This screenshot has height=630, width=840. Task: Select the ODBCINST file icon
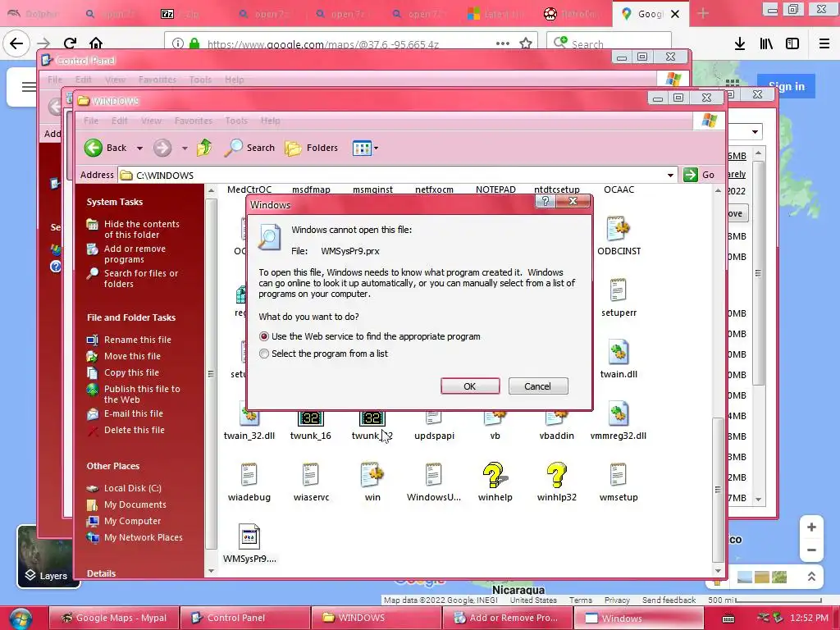pos(619,229)
